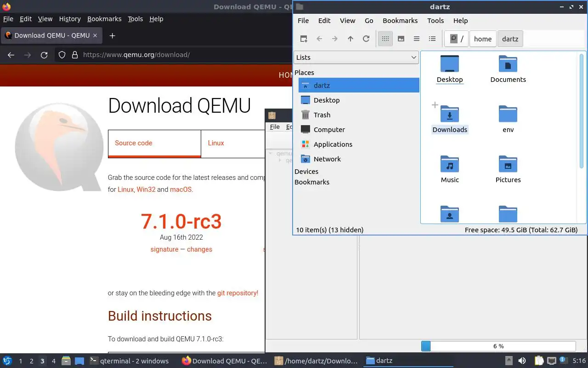Switch to compact list view
The width and height of the screenshot is (588, 368).
coord(417,39)
